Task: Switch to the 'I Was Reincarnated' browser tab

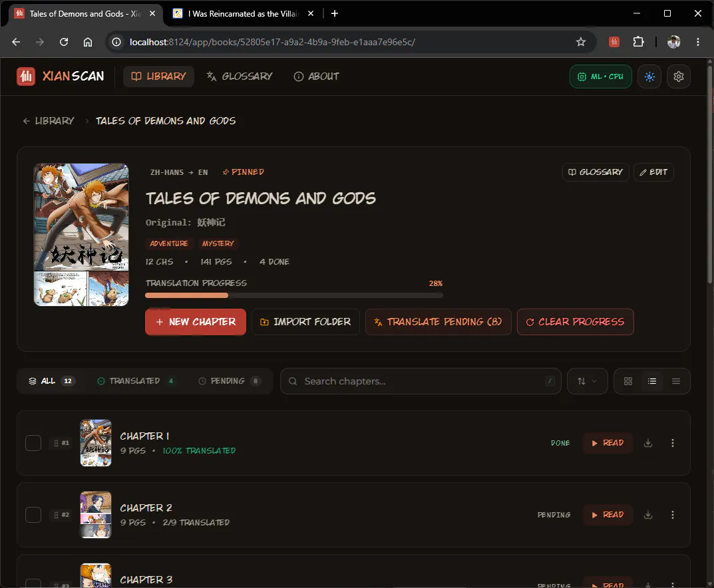Action: tap(242, 14)
